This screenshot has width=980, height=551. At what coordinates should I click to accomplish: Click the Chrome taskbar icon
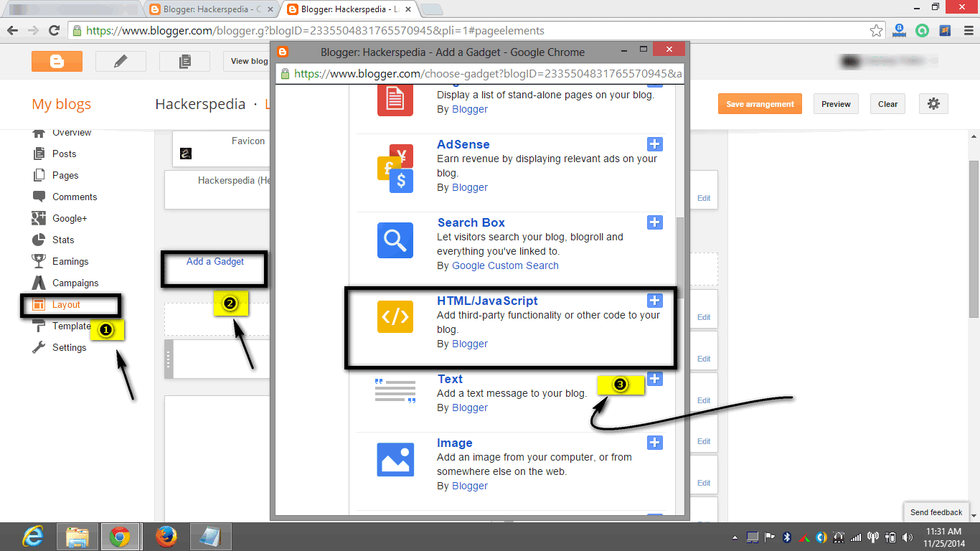(120, 537)
